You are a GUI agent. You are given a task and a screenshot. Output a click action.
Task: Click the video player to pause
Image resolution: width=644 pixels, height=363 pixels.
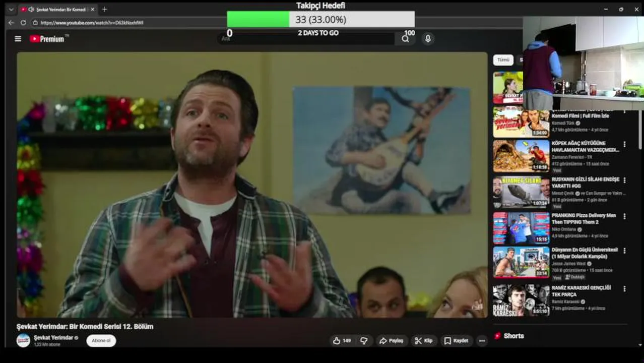click(252, 185)
